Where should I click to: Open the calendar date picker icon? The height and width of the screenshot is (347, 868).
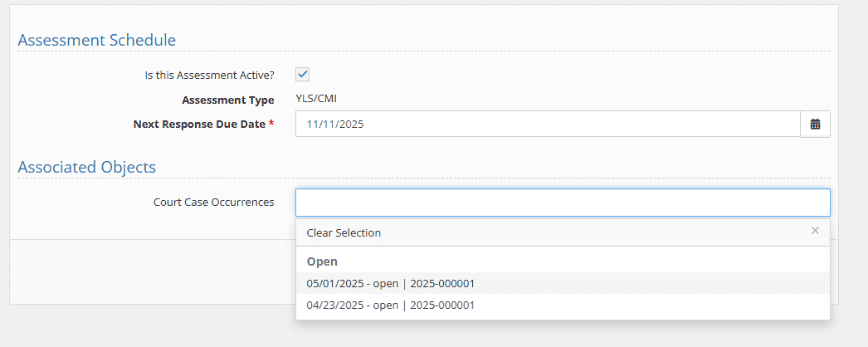(x=815, y=125)
